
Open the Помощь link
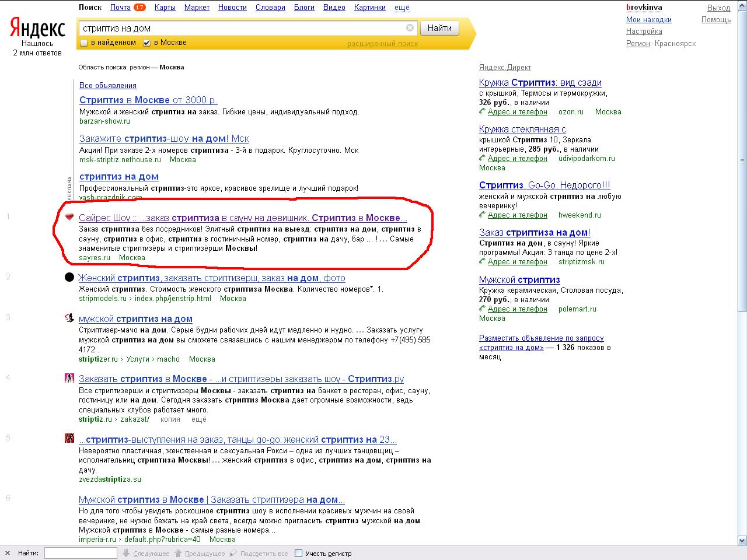pyautogui.click(x=716, y=19)
